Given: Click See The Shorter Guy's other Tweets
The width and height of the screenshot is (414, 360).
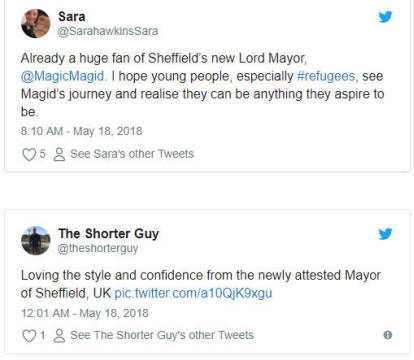Looking at the screenshot, I should (x=162, y=335).
